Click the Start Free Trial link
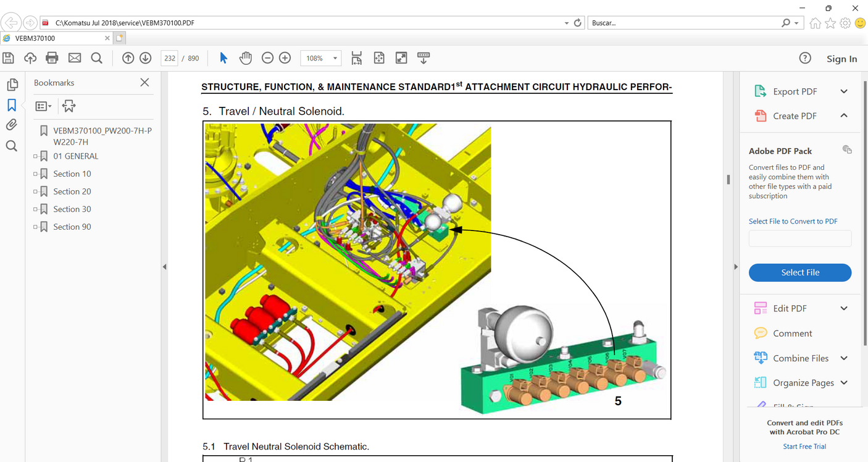 (x=804, y=446)
